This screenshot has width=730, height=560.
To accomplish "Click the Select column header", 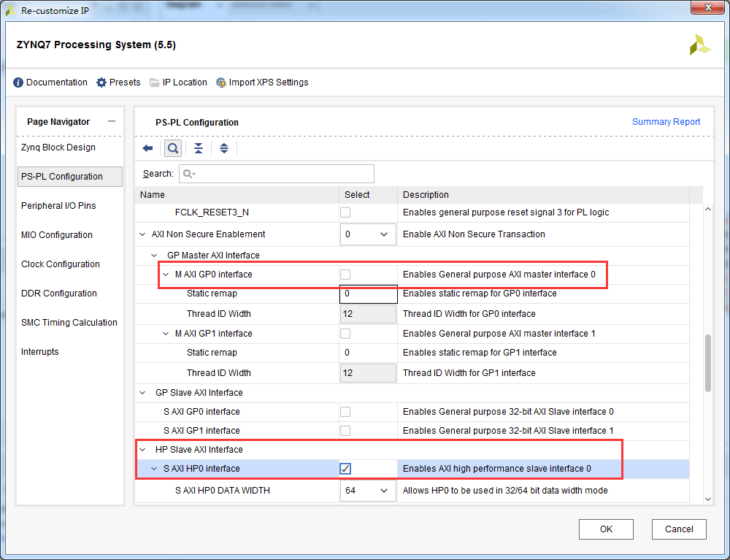I will click(368, 195).
